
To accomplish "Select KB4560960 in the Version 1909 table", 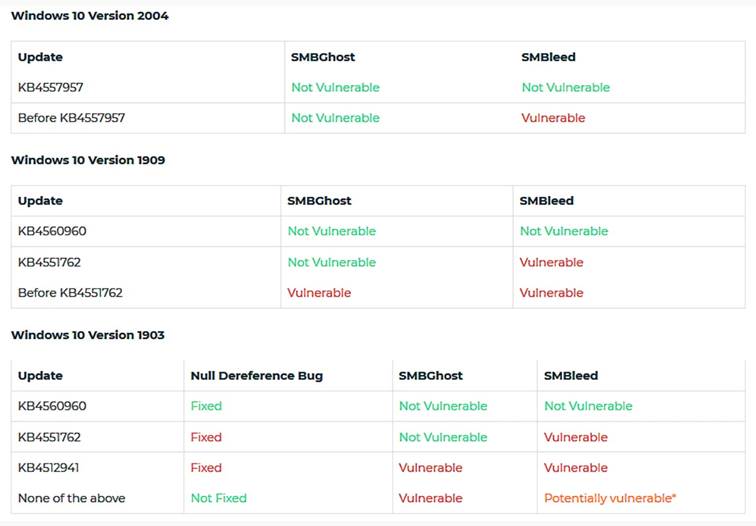I will click(x=52, y=231).
